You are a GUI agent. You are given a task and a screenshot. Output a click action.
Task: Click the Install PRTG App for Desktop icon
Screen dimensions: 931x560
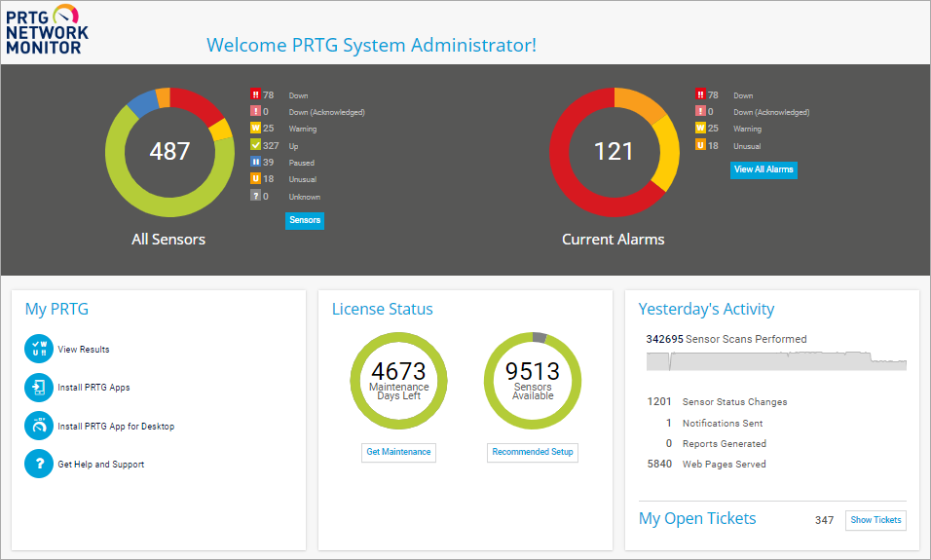(x=39, y=426)
